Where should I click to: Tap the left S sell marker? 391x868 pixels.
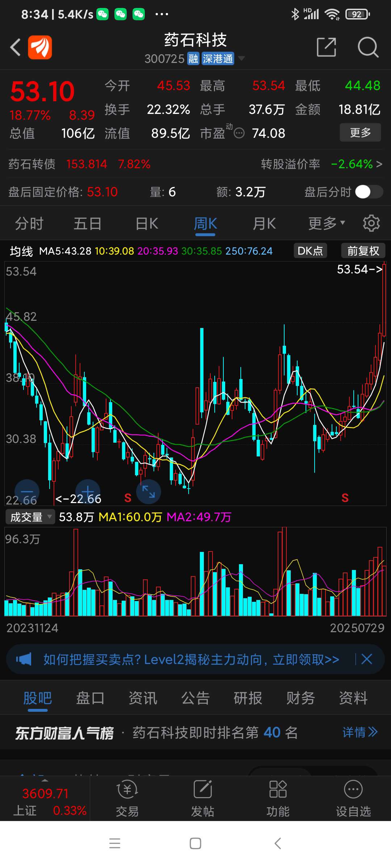tap(128, 498)
